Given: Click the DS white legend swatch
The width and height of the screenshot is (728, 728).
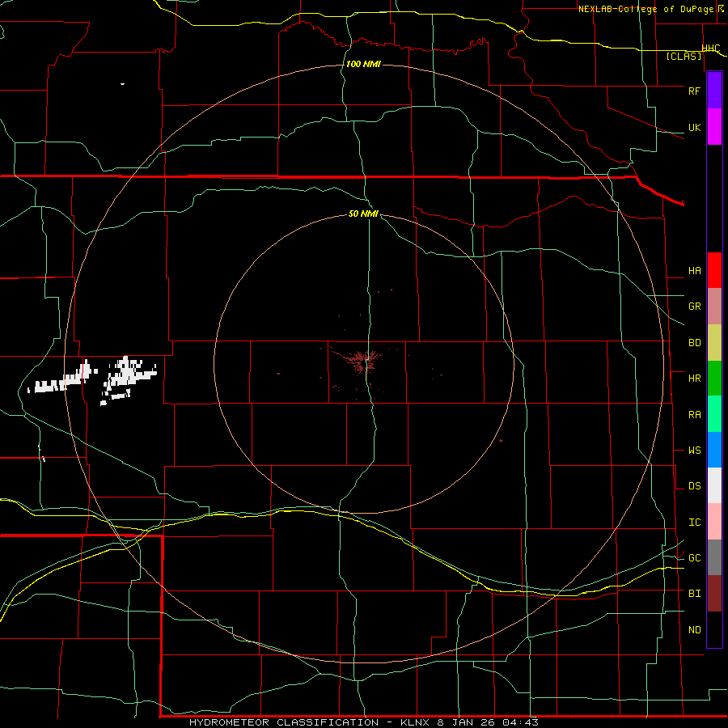Looking at the screenshot, I should pyautogui.click(x=714, y=485).
